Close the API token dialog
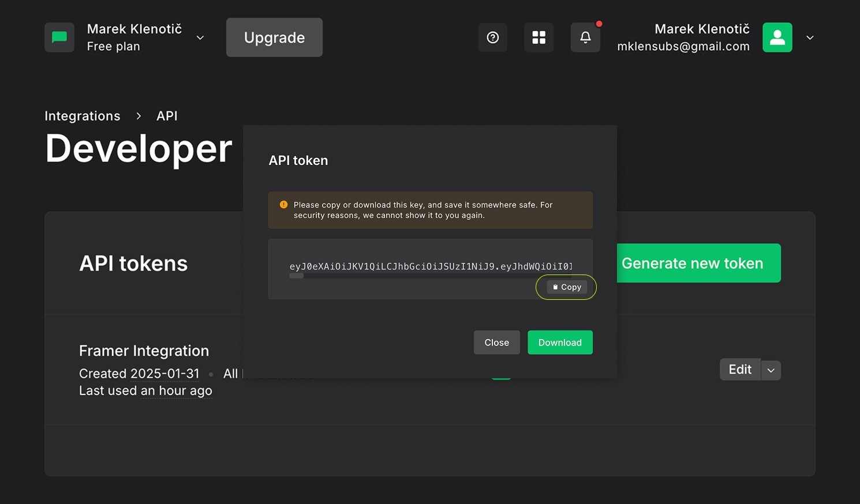The width and height of the screenshot is (860, 504). pyautogui.click(x=496, y=342)
